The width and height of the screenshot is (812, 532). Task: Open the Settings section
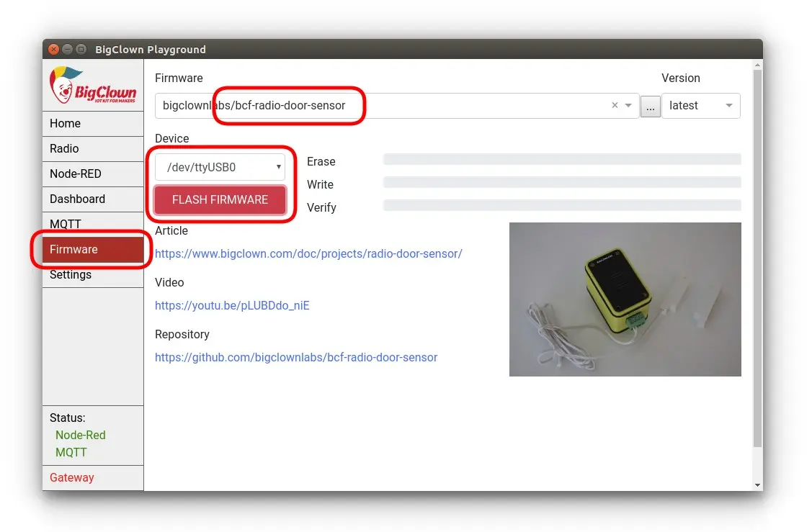[93, 275]
